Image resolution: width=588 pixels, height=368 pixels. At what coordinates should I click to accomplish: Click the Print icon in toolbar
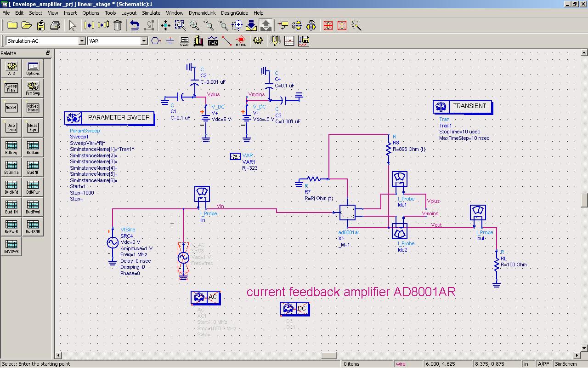pyautogui.click(x=55, y=26)
